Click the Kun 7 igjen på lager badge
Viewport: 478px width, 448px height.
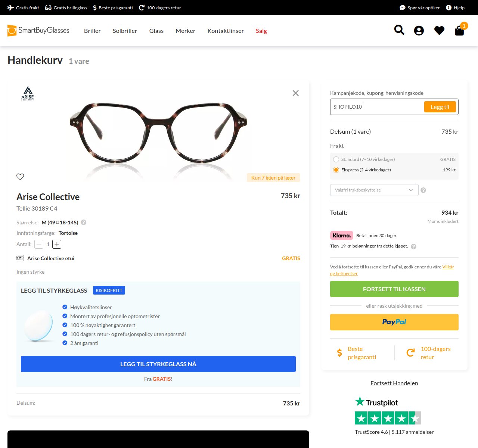(273, 178)
